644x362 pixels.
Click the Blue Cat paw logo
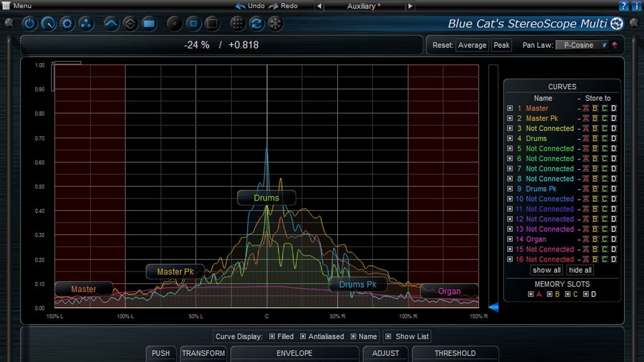click(617, 23)
